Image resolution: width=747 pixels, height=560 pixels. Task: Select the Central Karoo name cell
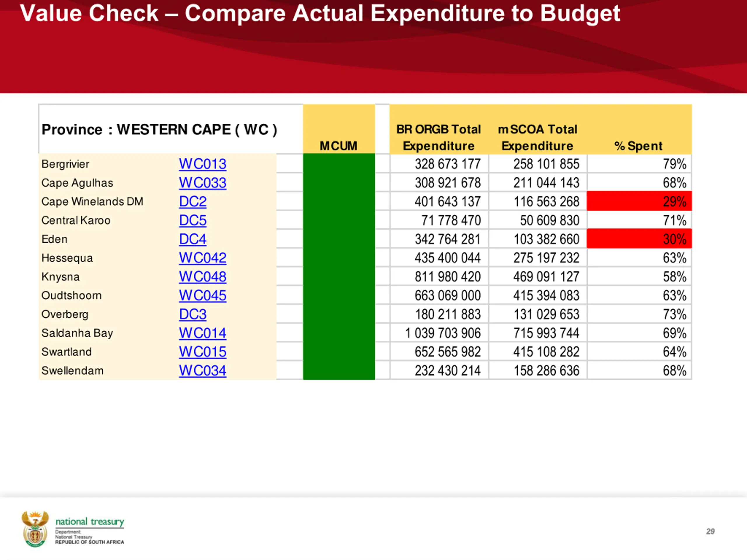coord(76,220)
